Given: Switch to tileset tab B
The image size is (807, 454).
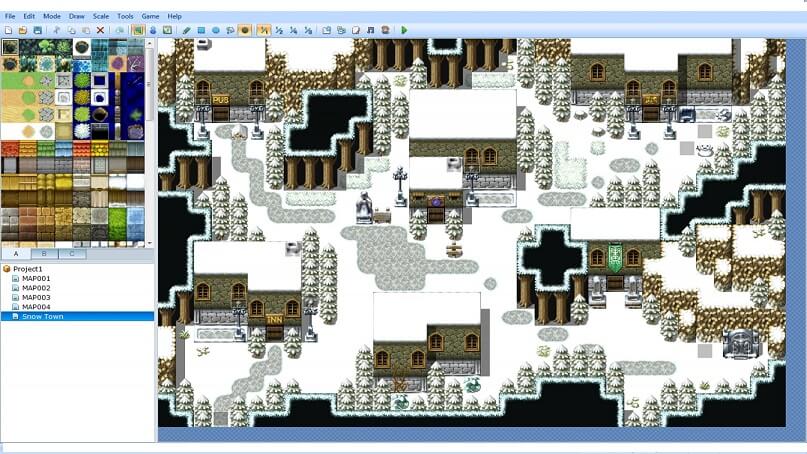Looking at the screenshot, I should pos(44,254).
